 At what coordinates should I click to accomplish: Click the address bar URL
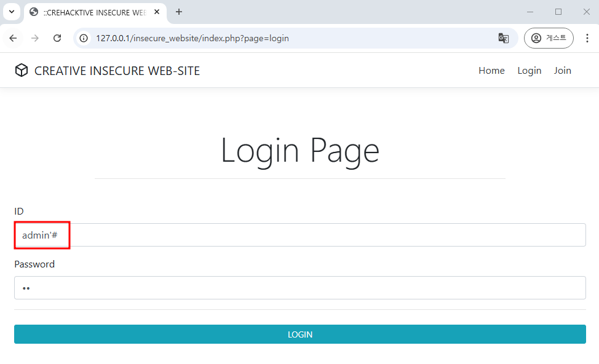pyautogui.click(x=192, y=38)
